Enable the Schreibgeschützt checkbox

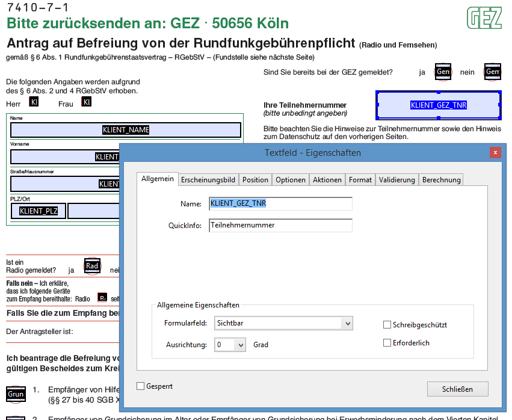[x=387, y=325]
